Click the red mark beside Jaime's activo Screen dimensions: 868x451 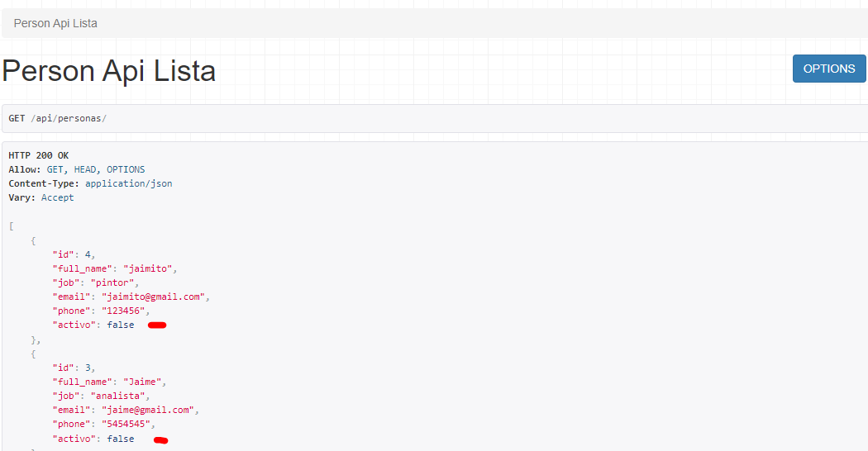coord(161,439)
